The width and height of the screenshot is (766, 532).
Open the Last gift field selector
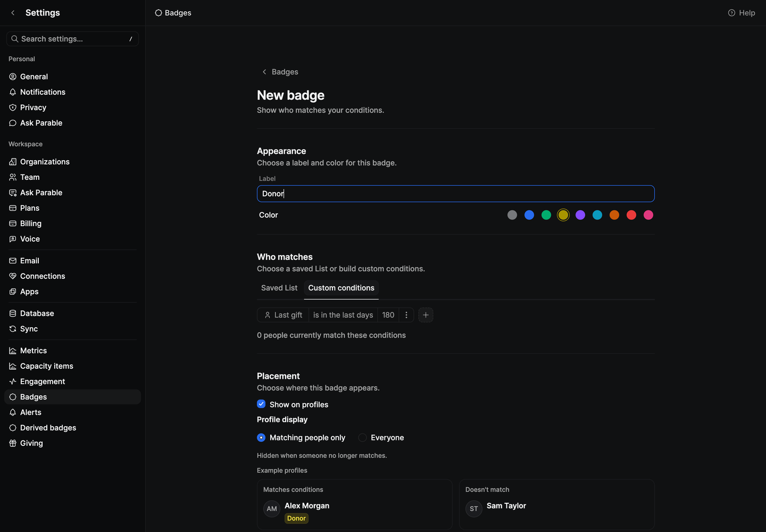tap(283, 315)
